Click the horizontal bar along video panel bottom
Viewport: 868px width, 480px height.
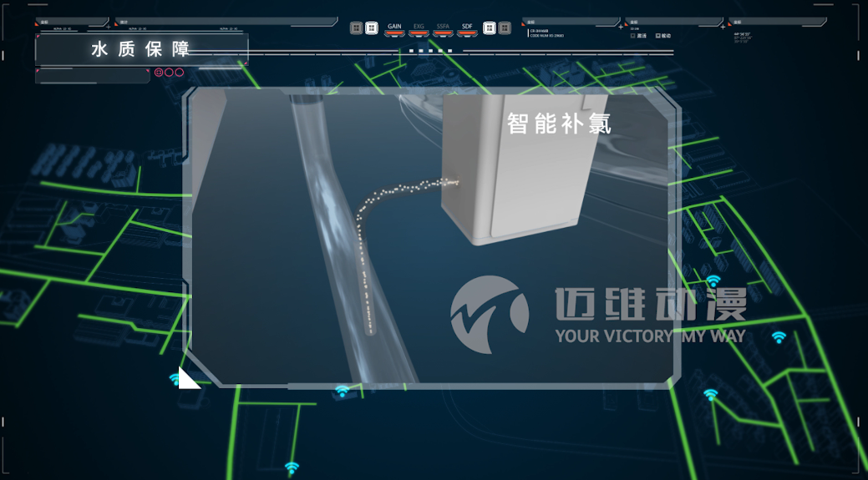[x=476, y=387]
